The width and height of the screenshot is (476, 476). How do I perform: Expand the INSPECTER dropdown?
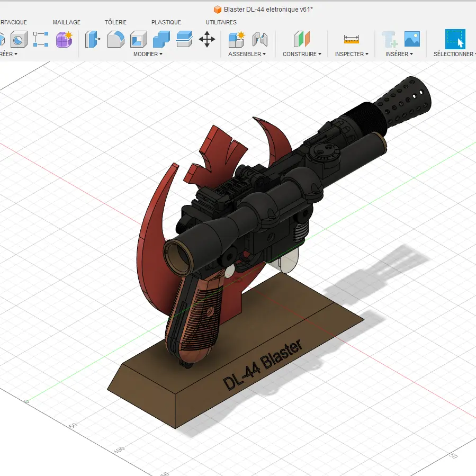tap(352, 54)
